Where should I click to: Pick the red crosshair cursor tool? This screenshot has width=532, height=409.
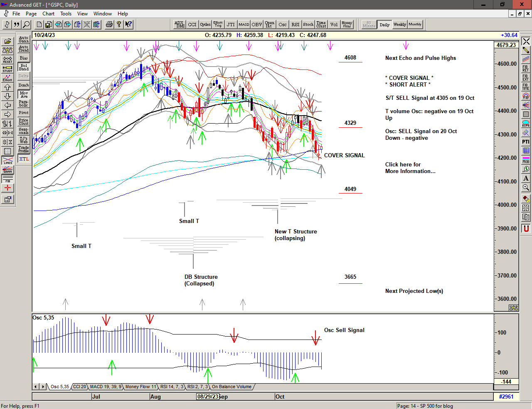point(7,188)
